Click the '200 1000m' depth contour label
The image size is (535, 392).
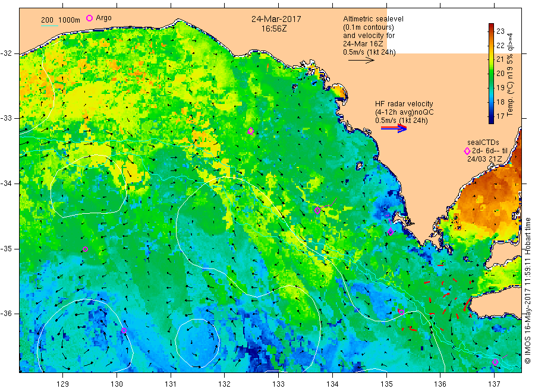[61, 20]
